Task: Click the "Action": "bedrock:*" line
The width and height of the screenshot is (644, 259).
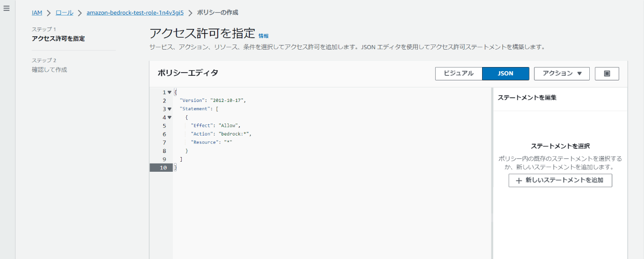Action: pos(221,134)
